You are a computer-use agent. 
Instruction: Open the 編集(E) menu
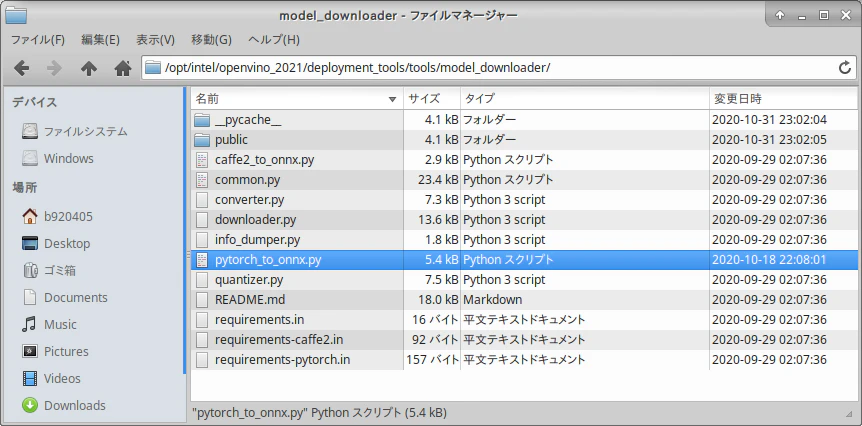(x=100, y=40)
